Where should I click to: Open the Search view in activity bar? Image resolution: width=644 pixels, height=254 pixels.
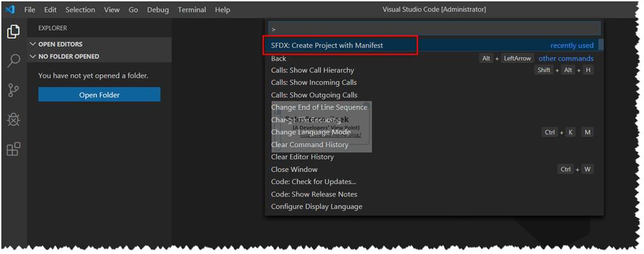(14, 61)
